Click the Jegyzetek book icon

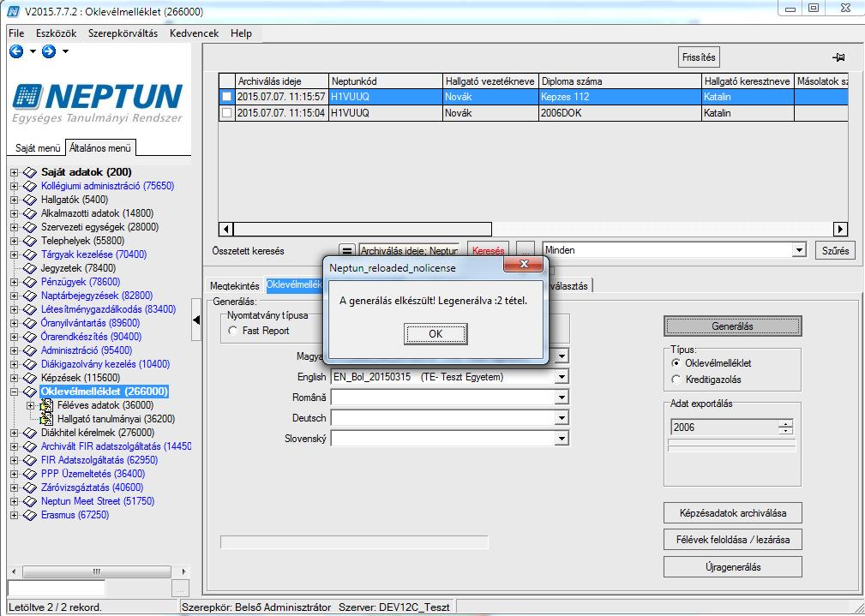(x=29, y=268)
